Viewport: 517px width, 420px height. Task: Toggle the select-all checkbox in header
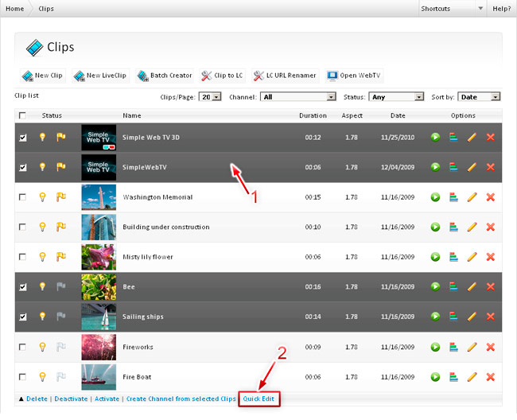[22, 115]
